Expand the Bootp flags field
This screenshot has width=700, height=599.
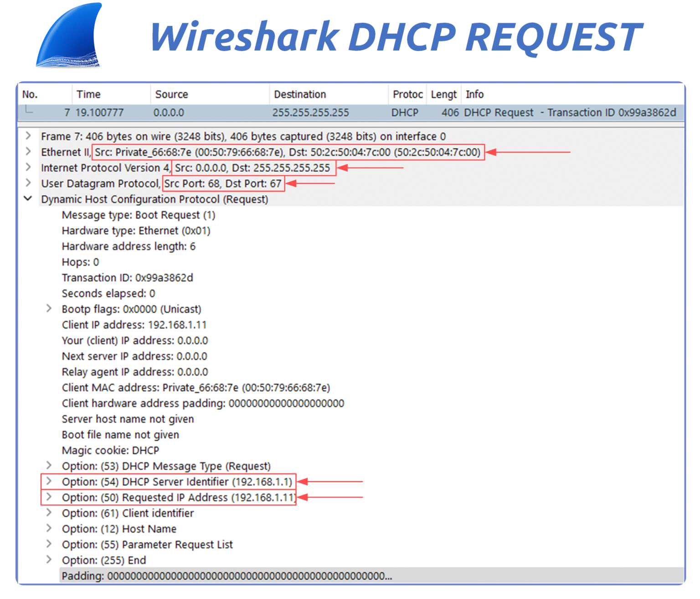(49, 309)
